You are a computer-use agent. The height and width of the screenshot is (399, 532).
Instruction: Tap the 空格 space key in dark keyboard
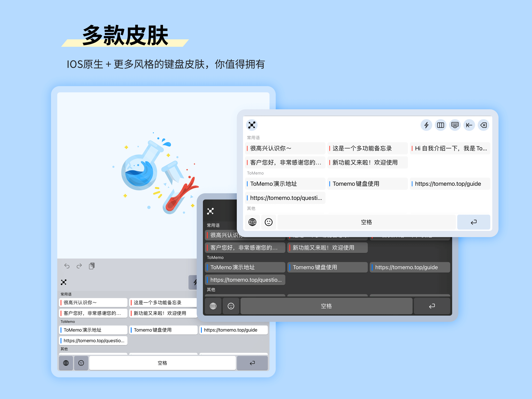click(326, 306)
